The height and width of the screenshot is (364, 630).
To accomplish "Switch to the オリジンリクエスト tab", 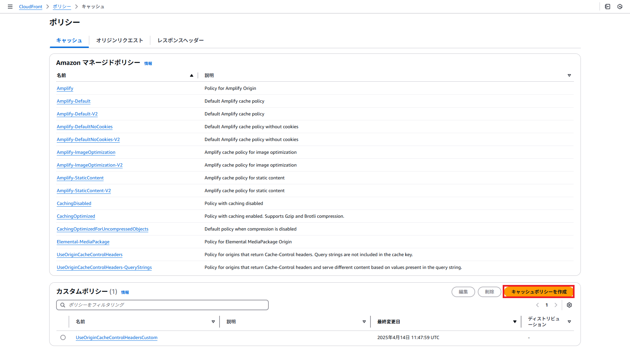I will 120,40.
